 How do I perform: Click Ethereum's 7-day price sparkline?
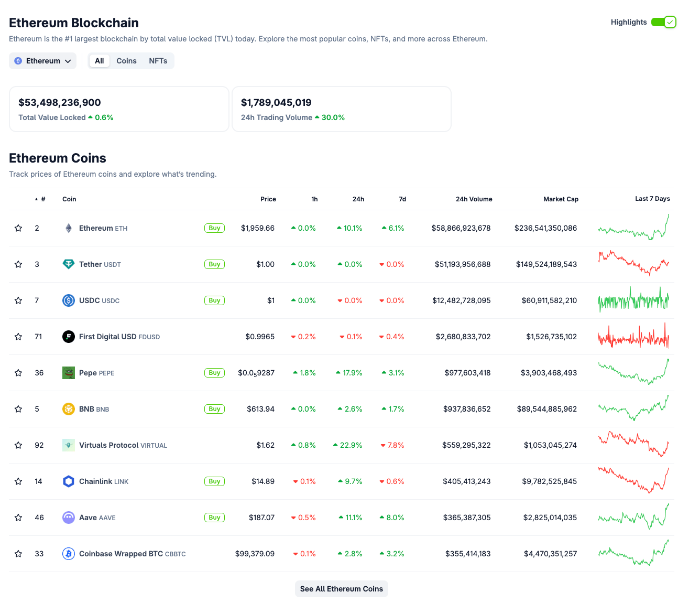tap(633, 228)
